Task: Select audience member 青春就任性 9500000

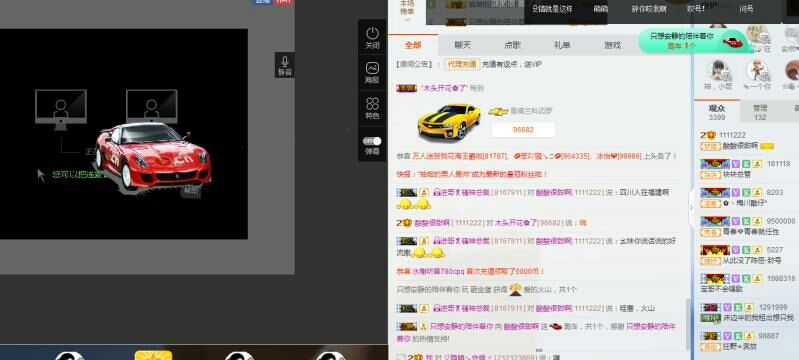Action: coord(746,226)
